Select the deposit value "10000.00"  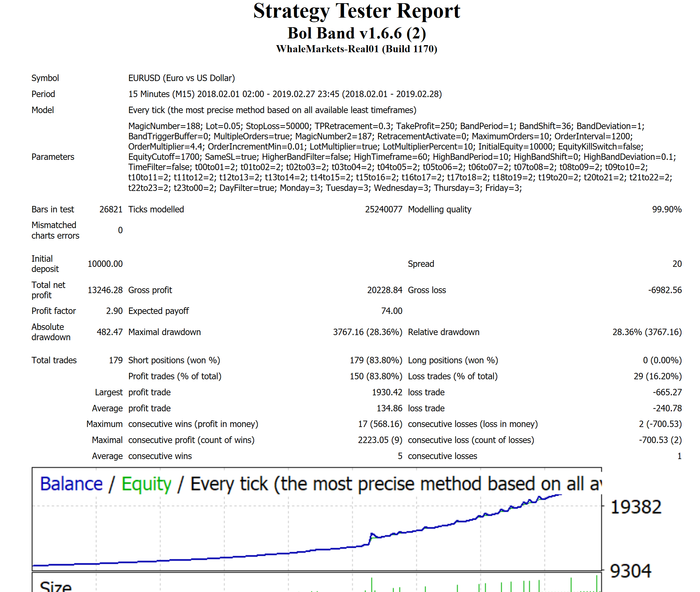click(x=105, y=264)
